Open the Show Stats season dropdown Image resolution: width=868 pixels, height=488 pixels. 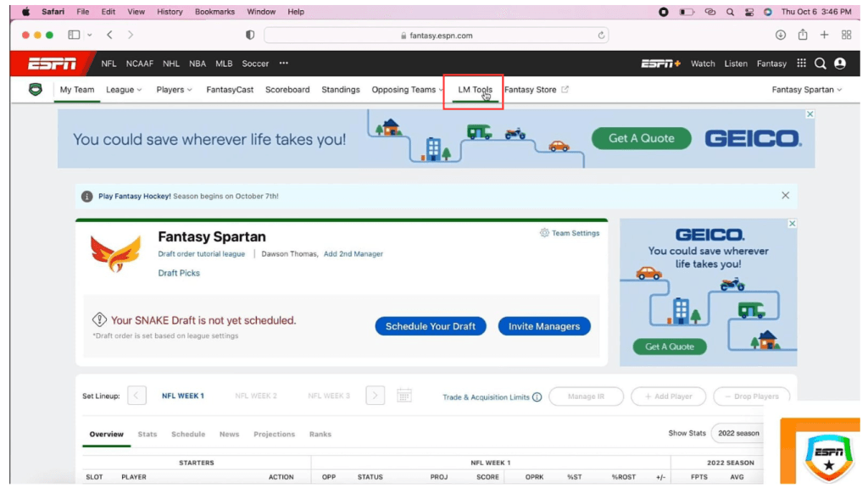coord(738,433)
